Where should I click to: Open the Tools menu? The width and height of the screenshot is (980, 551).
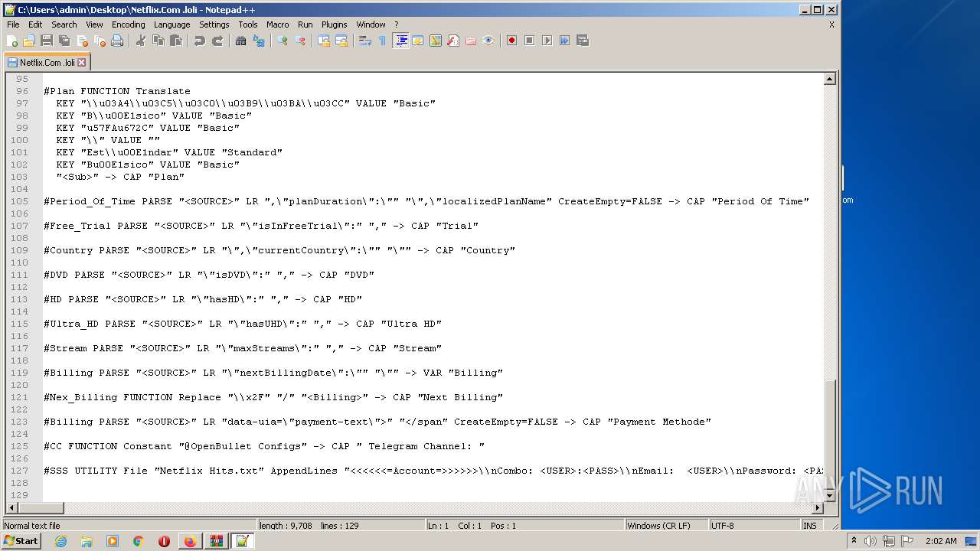point(248,24)
